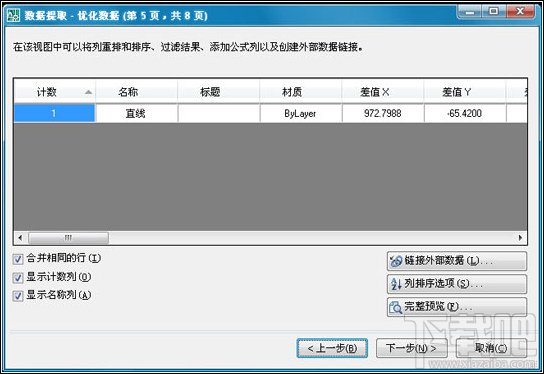The width and height of the screenshot is (544, 374).
Task: Open 链接外部数据(L)... dialog
Action: click(457, 261)
